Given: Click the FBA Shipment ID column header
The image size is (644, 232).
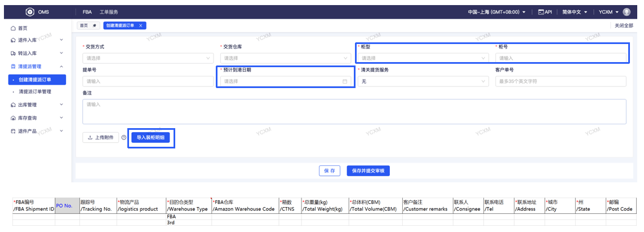Looking at the screenshot, I should point(34,205).
